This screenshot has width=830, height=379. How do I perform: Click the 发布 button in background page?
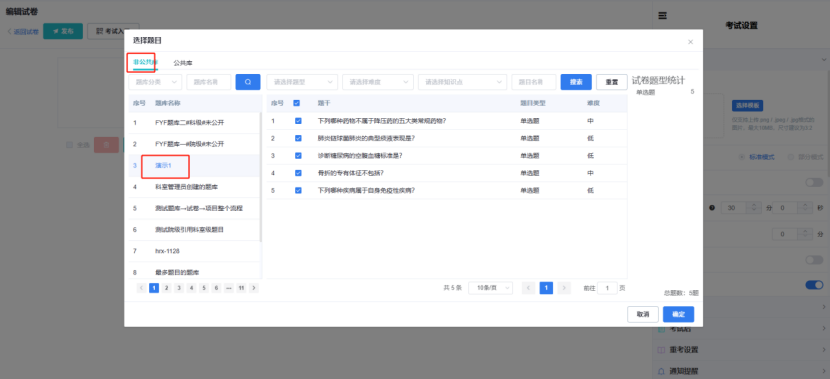[63, 31]
